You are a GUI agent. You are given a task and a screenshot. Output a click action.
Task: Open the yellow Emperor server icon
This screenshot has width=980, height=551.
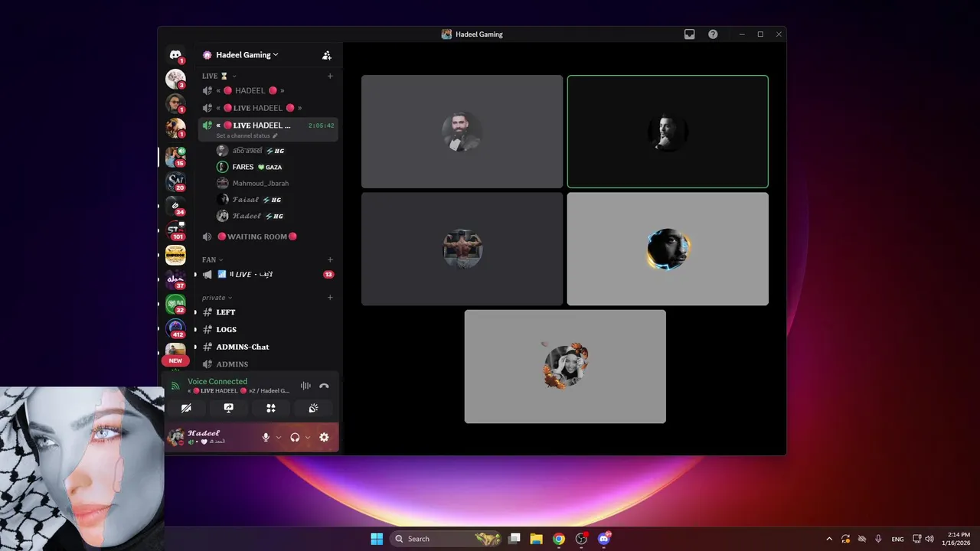click(x=175, y=255)
